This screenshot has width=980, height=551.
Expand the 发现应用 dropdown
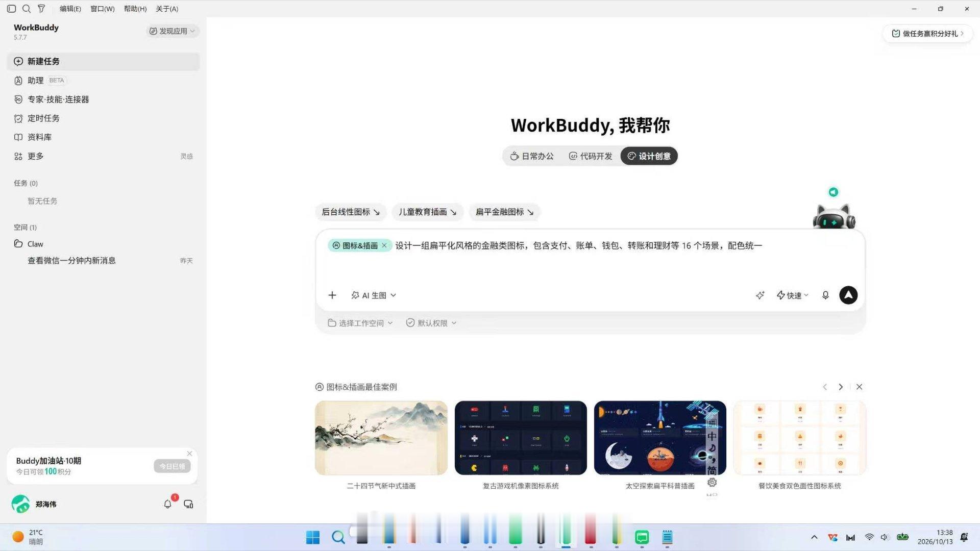coord(172,31)
